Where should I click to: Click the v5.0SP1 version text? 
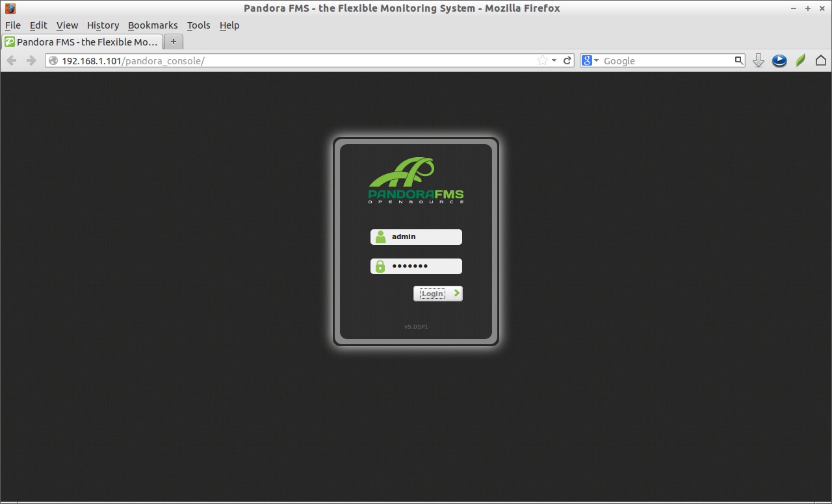click(416, 327)
